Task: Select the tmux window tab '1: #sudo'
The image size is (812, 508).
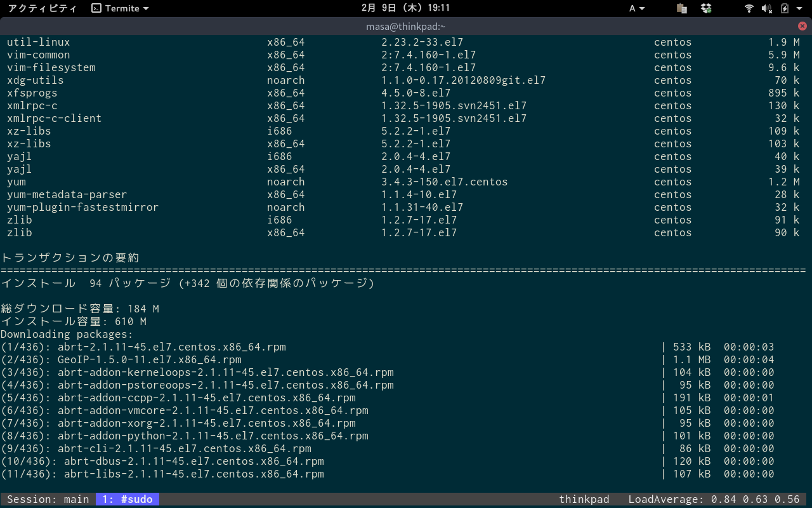Action: (128, 499)
